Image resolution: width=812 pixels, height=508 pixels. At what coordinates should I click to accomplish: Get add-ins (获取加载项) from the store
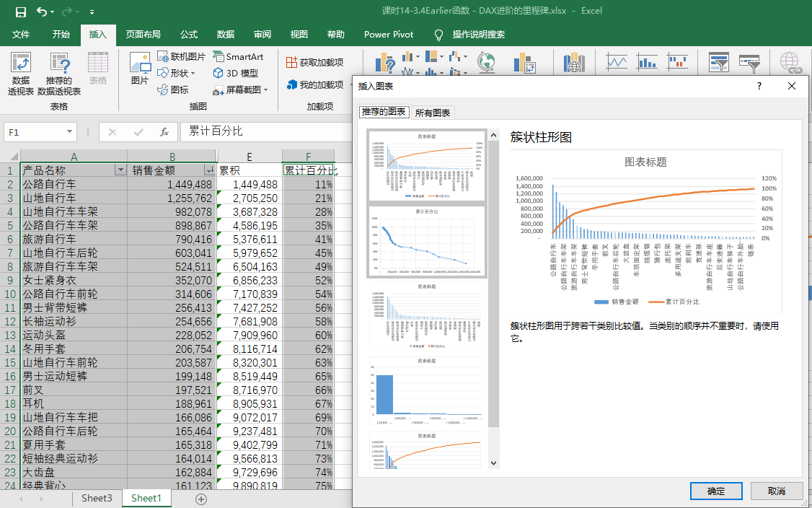coord(315,62)
